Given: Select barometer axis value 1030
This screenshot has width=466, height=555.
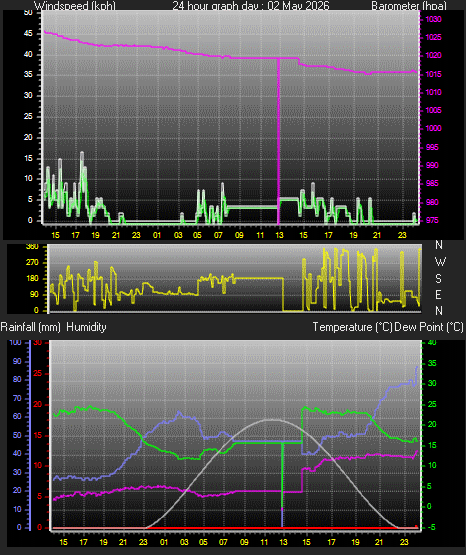Looking at the screenshot, I should click(433, 19).
